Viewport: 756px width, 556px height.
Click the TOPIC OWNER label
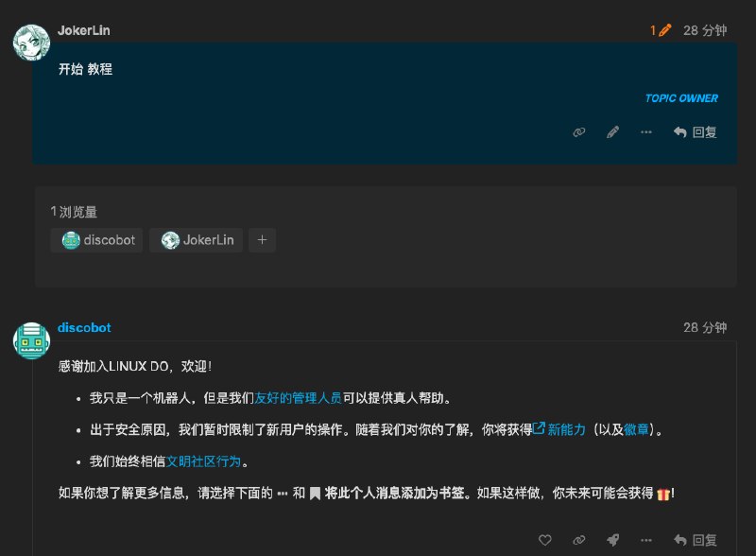point(681,98)
